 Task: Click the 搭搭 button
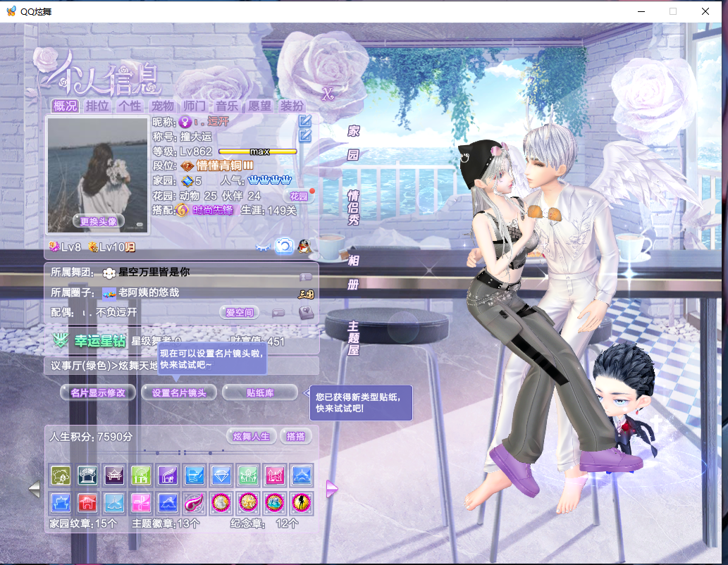click(x=296, y=436)
